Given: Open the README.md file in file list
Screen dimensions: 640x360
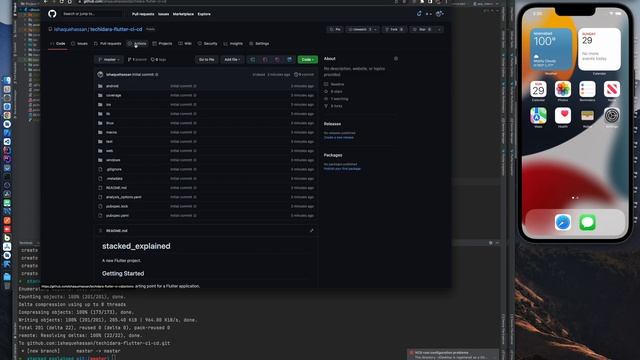Looking at the screenshot, I should click(116, 188).
